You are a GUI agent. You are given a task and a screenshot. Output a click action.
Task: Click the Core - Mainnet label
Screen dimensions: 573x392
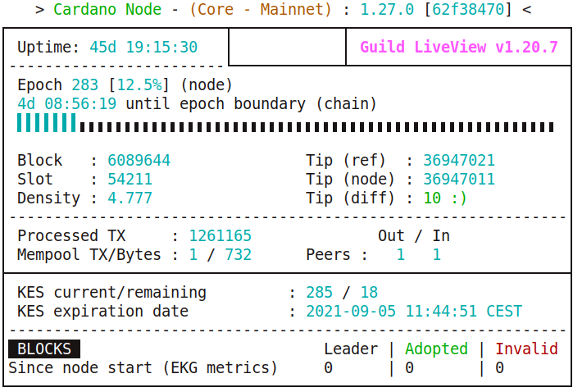pos(261,9)
